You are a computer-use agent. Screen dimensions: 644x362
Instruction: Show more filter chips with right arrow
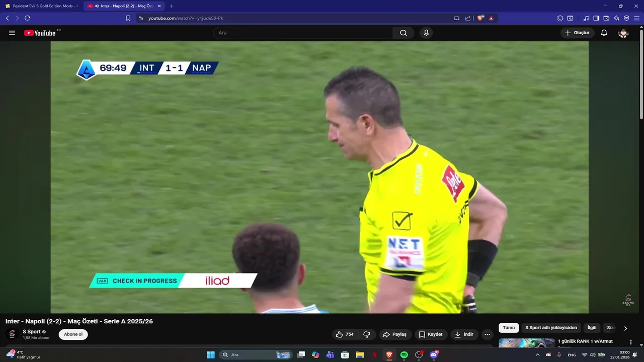pos(625,328)
